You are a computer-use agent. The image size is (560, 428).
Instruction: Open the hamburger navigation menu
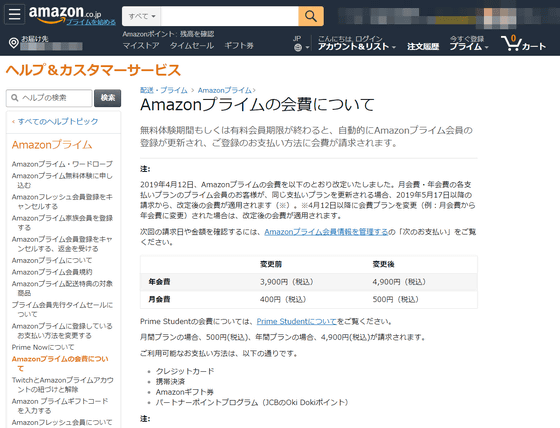tap(14, 14)
